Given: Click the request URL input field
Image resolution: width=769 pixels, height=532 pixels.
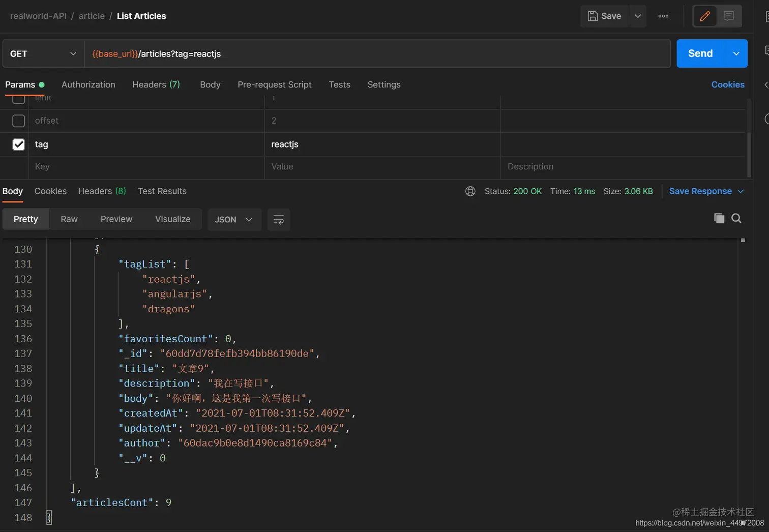Looking at the screenshot, I should [x=377, y=53].
